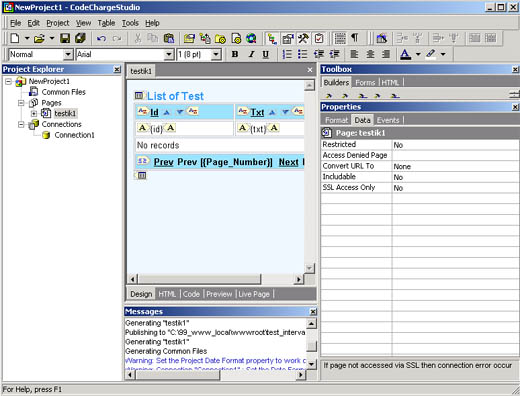Viewport: 520px width, 396px height.
Task: Click the Id column sort link
Action: pyautogui.click(x=154, y=112)
